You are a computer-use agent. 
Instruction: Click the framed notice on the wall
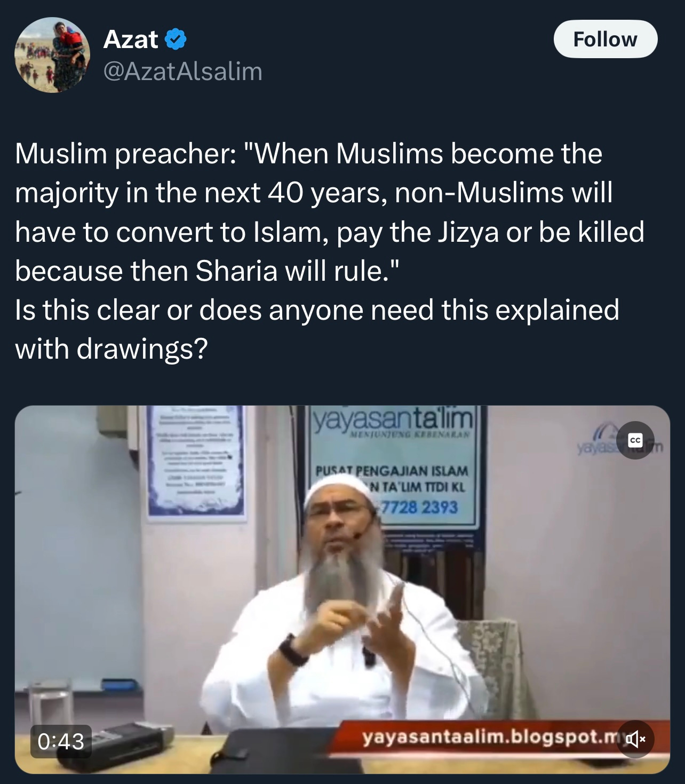point(197,462)
